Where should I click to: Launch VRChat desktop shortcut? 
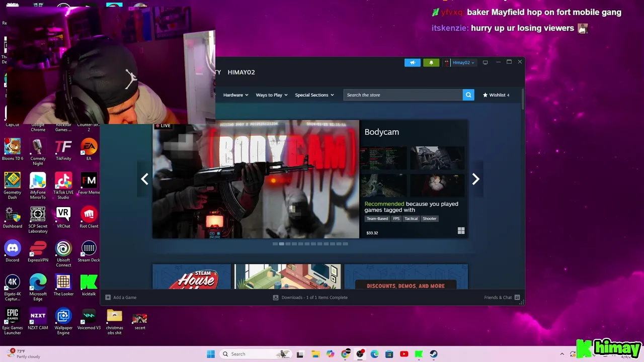[x=63, y=217]
